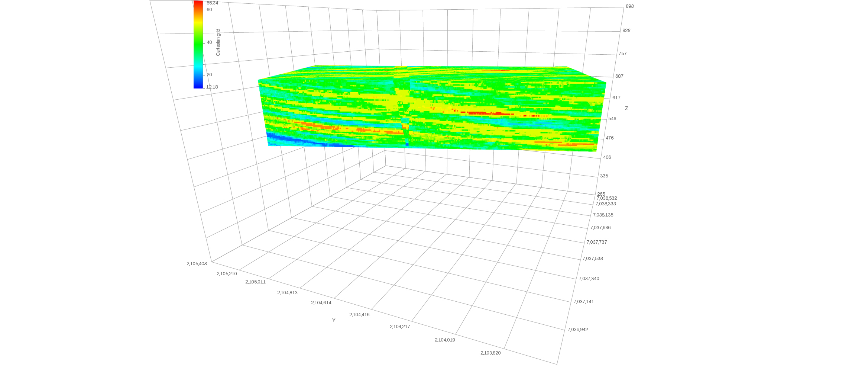This screenshot has width=868, height=372.
Task: Click Z axis tick label 546
Action: [612, 119]
